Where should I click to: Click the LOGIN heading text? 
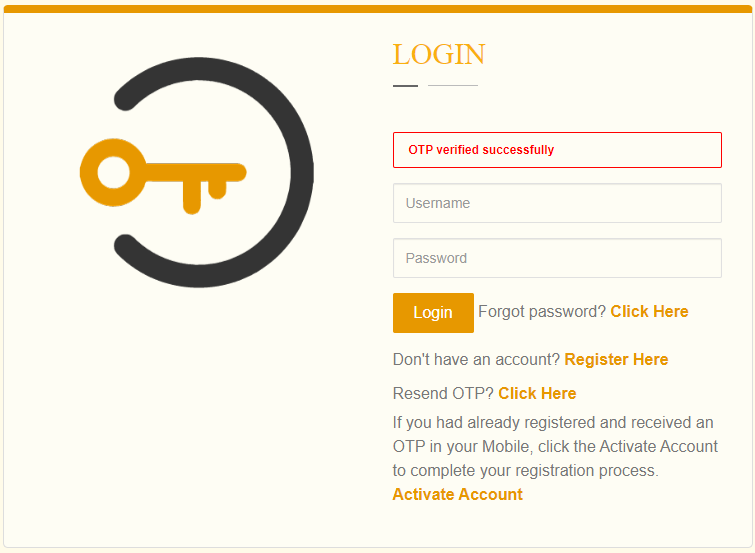click(438, 54)
